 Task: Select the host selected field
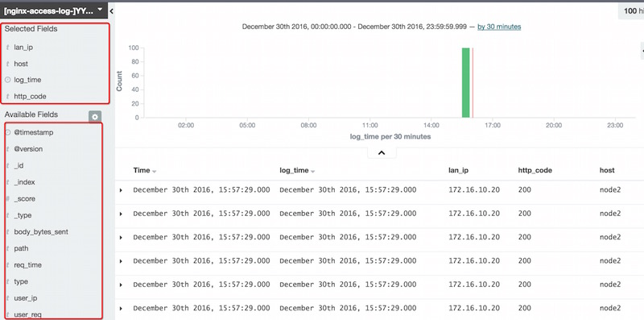click(x=21, y=64)
